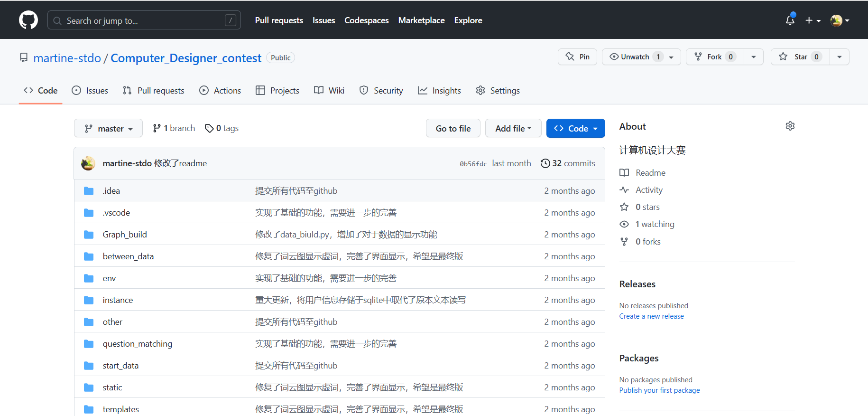Fork the repository
This screenshot has width=868, height=416.
point(715,57)
